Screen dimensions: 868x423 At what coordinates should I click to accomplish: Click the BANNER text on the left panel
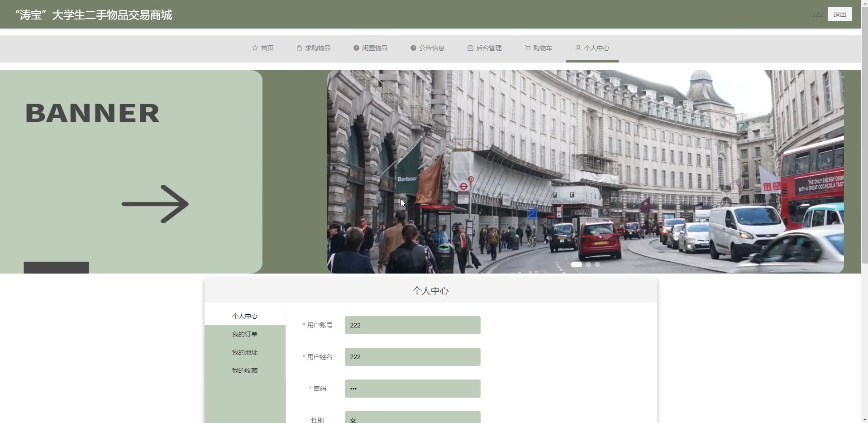click(93, 113)
